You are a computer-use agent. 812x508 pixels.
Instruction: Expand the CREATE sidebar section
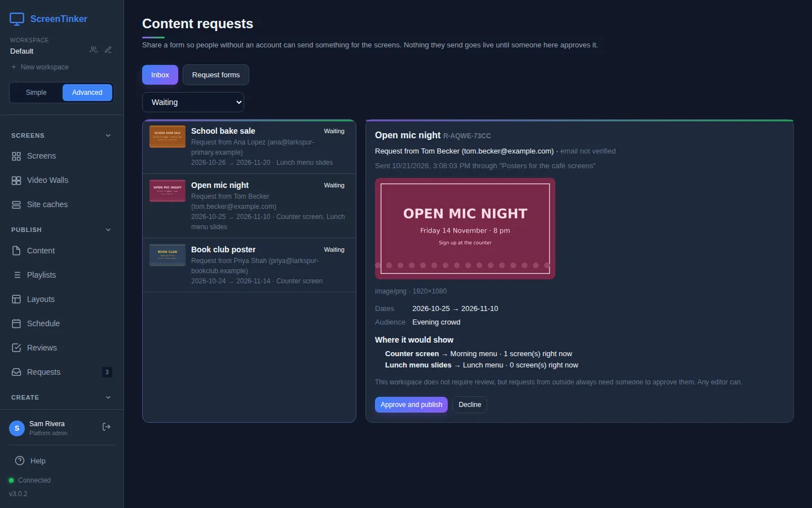coord(61,397)
